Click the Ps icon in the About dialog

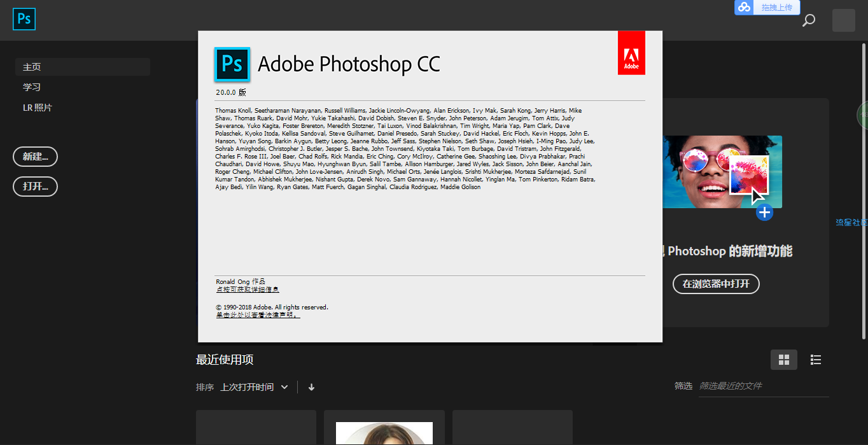232,64
